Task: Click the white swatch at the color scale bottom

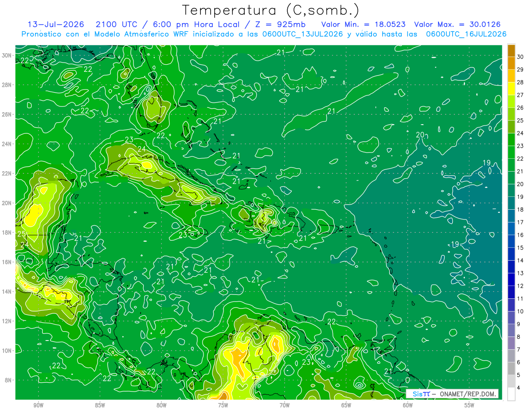Action: click(x=511, y=394)
